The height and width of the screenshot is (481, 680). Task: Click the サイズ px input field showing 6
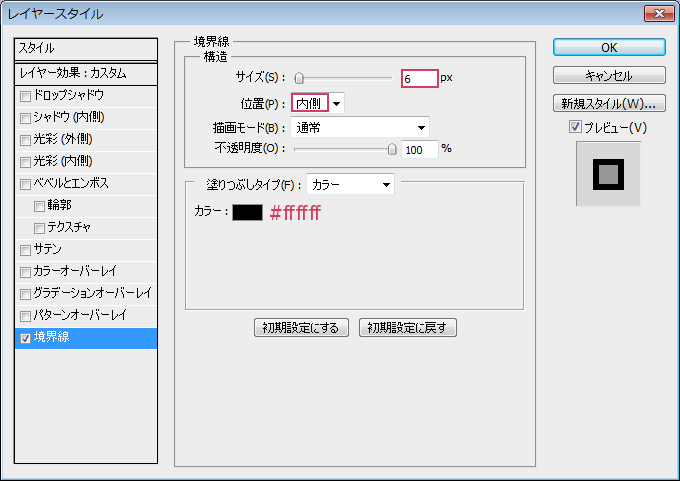420,79
